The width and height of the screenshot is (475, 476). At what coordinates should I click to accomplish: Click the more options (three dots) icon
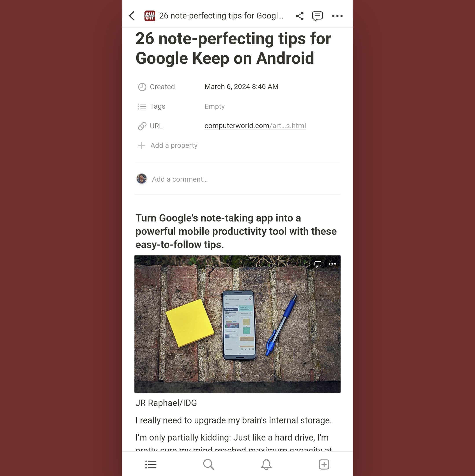pyautogui.click(x=337, y=16)
